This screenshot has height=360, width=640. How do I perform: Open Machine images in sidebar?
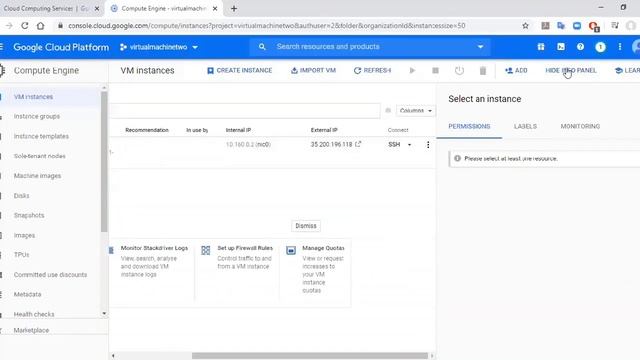click(37, 176)
